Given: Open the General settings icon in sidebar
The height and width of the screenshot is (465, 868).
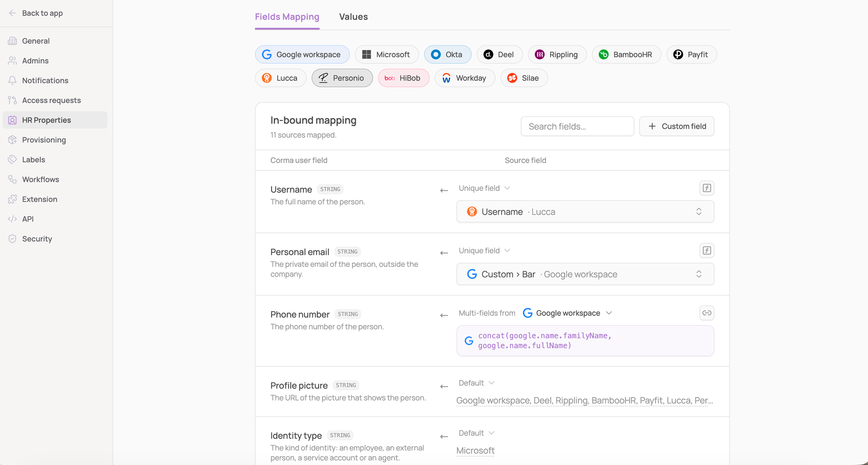Looking at the screenshot, I should (x=12, y=41).
